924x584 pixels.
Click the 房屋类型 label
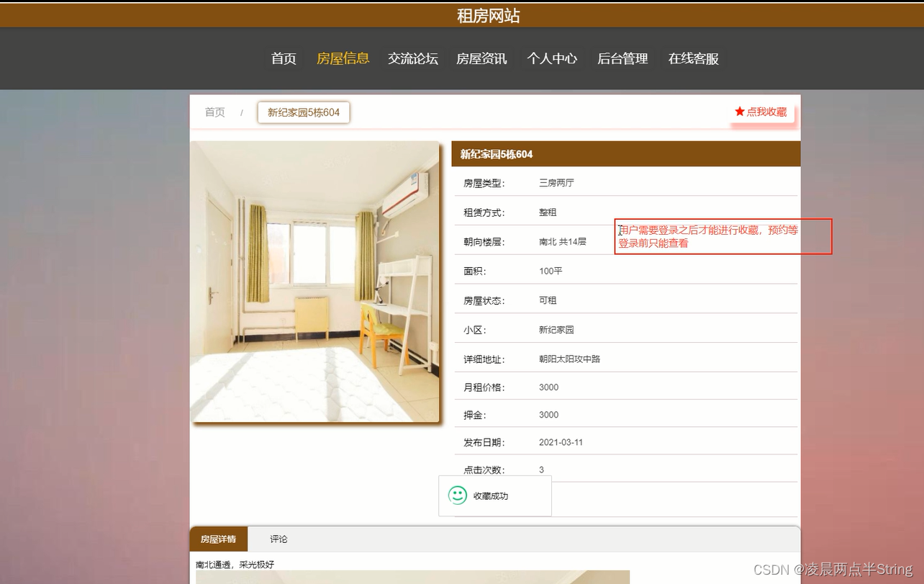coord(484,183)
